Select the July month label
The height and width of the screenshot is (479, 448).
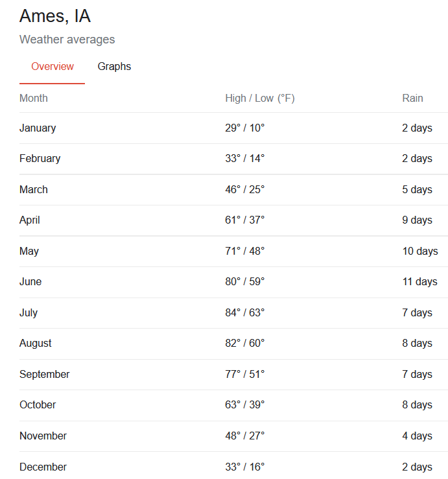tap(29, 313)
